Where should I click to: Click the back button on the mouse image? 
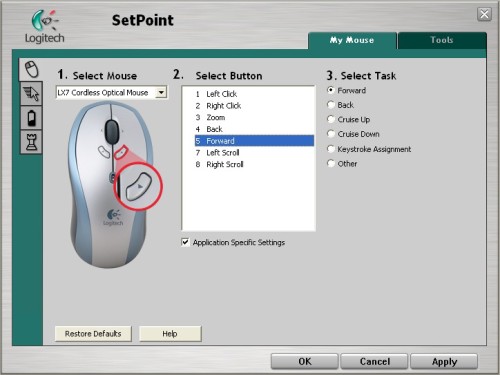click(104, 152)
